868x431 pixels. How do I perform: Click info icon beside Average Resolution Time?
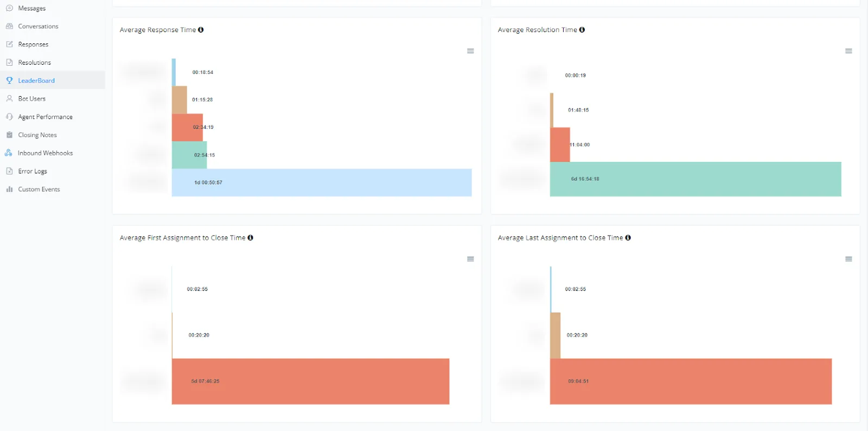point(582,30)
